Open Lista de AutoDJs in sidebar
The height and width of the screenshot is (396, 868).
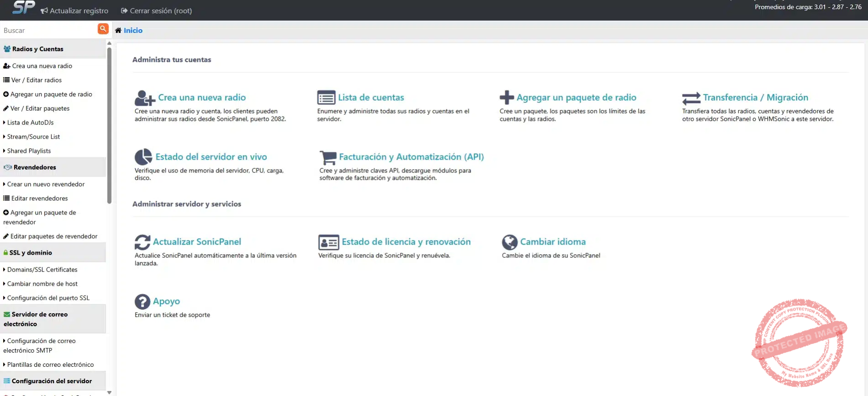coord(30,123)
